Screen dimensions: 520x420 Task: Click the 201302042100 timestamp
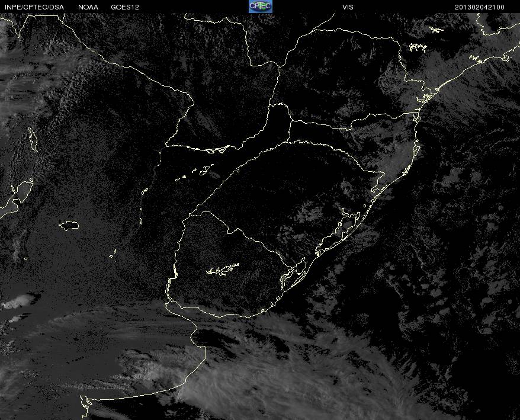point(480,7)
